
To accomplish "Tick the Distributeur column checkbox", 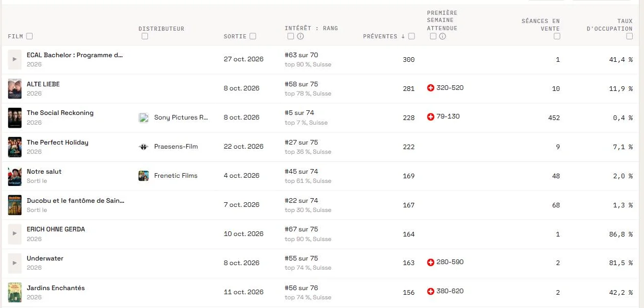I will pyautogui.click(x=145, y=36).
